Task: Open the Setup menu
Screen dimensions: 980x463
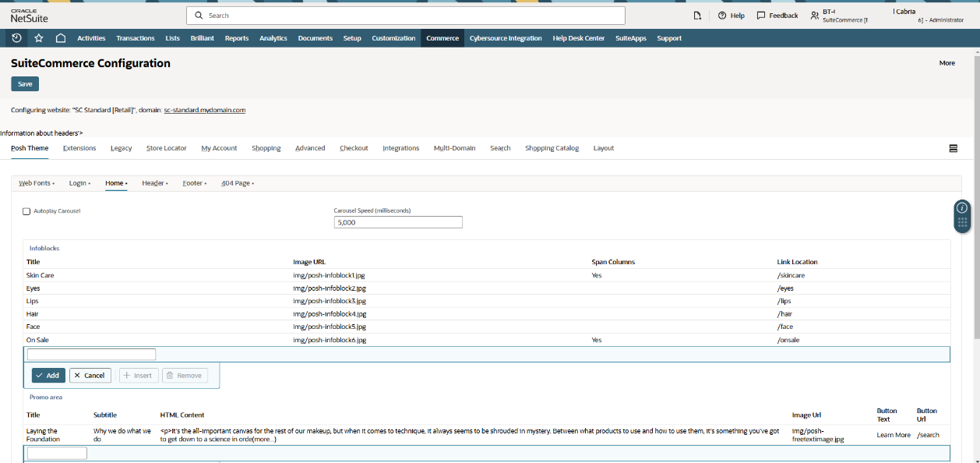Action: [x=352, y=38]
